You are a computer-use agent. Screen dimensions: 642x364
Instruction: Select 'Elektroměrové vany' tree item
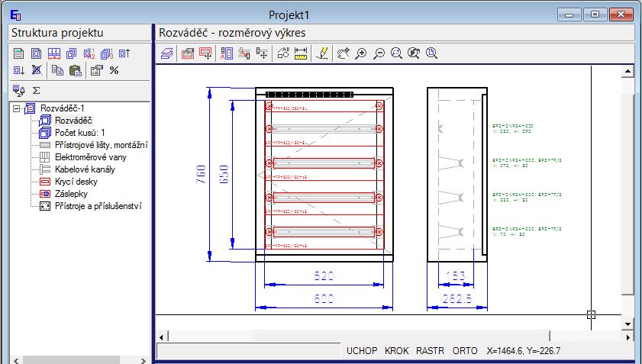[91, 157]
